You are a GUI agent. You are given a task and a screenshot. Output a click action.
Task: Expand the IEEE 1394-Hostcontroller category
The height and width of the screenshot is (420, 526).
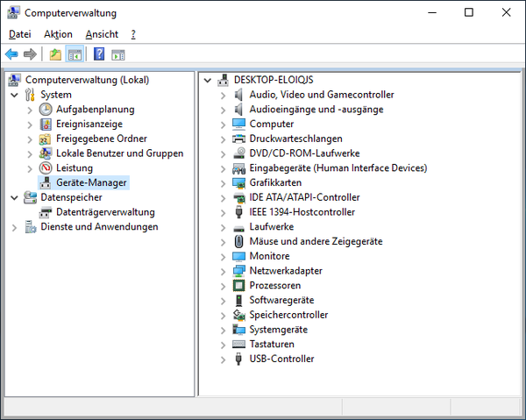point(223,213)
